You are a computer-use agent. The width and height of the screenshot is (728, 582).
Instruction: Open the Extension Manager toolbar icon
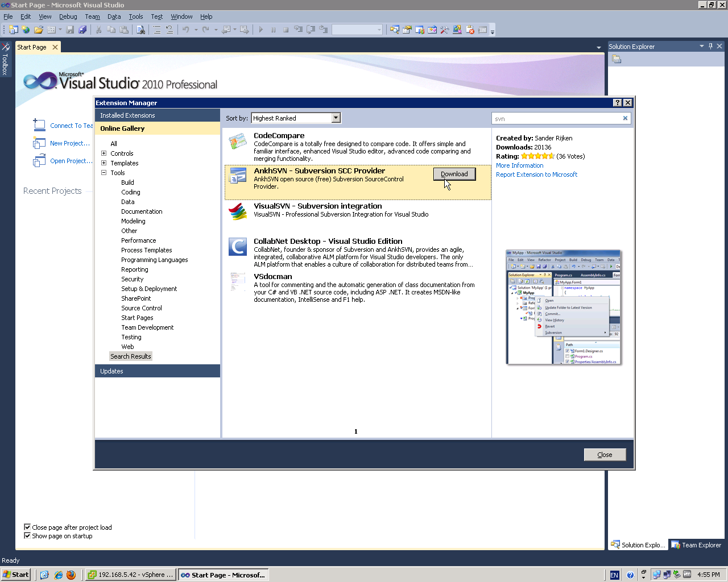(457, 30)
